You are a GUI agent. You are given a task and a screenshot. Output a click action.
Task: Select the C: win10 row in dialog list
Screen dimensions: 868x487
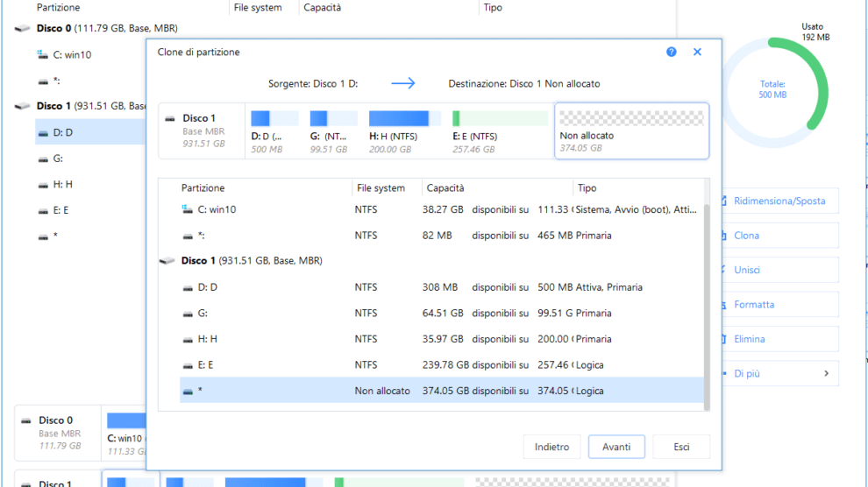click(x=441, y=209)
